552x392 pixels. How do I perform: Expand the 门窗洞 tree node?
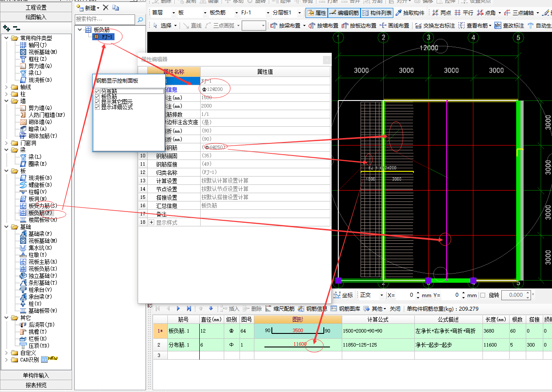(x=7, y=143)
